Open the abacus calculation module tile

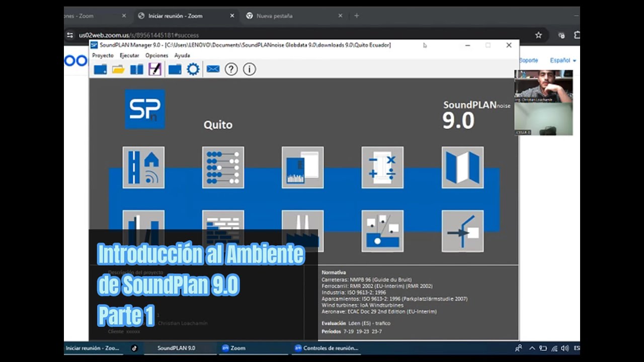(x=223, y=167)
